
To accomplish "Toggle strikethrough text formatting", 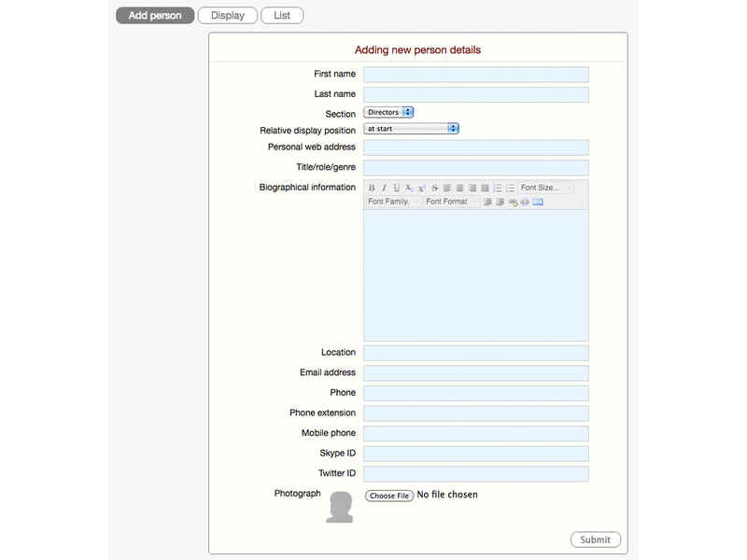I will (435, 189).
